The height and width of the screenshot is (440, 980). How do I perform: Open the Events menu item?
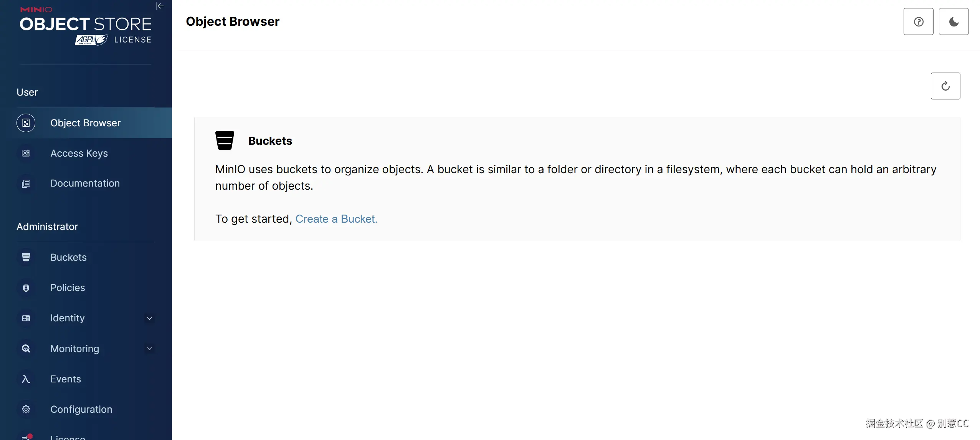[66, 379]
